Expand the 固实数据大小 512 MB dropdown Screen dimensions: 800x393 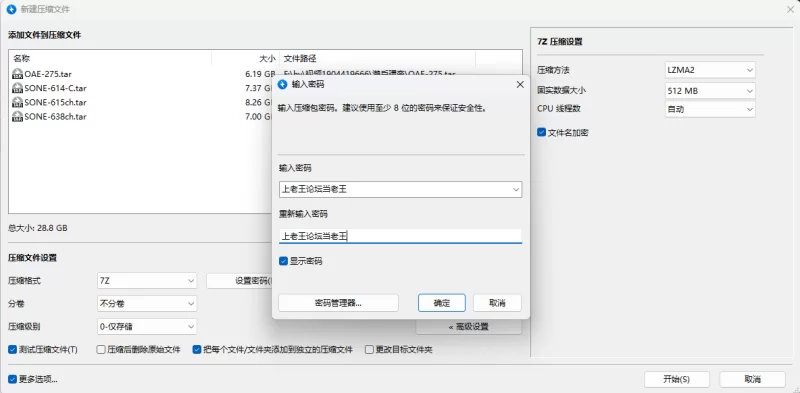coord(710,91)
